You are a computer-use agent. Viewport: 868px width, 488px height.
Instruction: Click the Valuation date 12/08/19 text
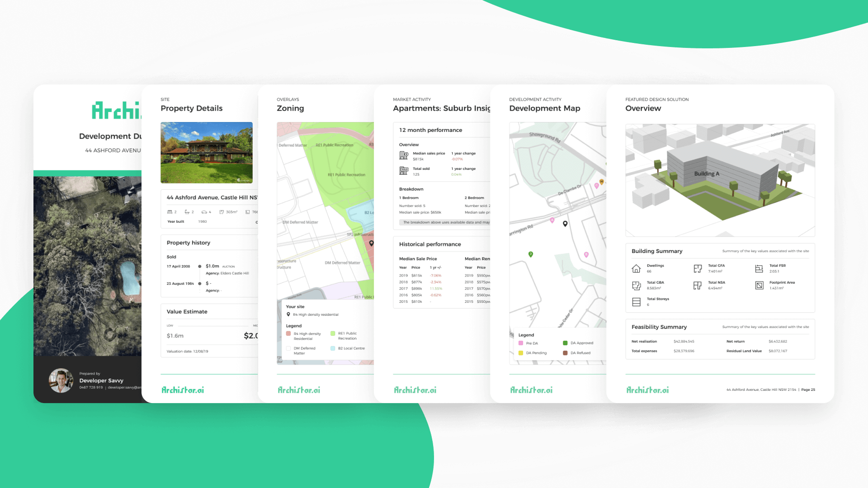point(187,352)
